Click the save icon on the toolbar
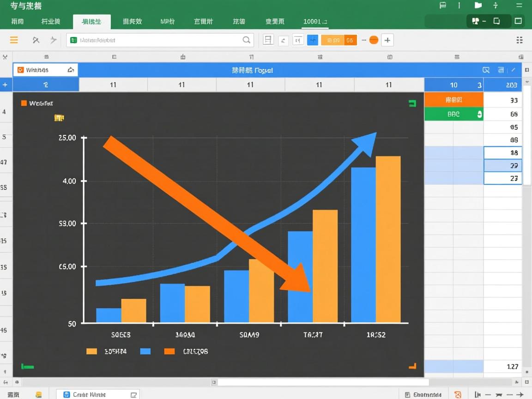The image size is (532, 399). [x=267, y=40]
